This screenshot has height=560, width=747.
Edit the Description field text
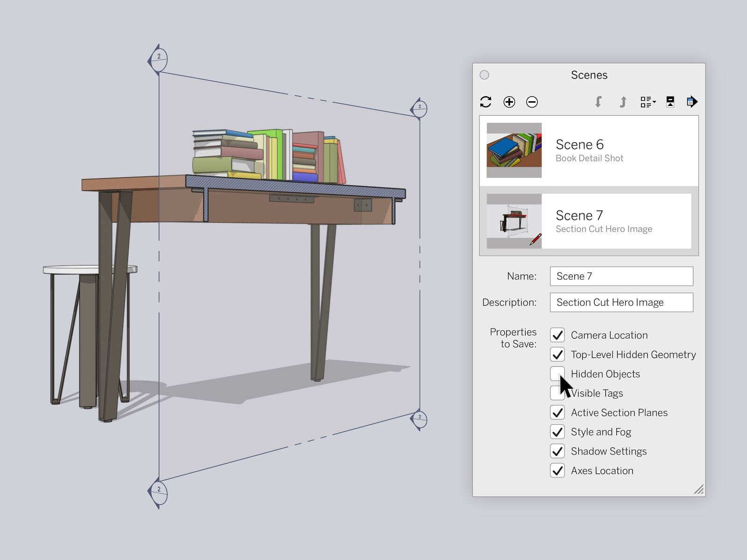pos(621,302)
